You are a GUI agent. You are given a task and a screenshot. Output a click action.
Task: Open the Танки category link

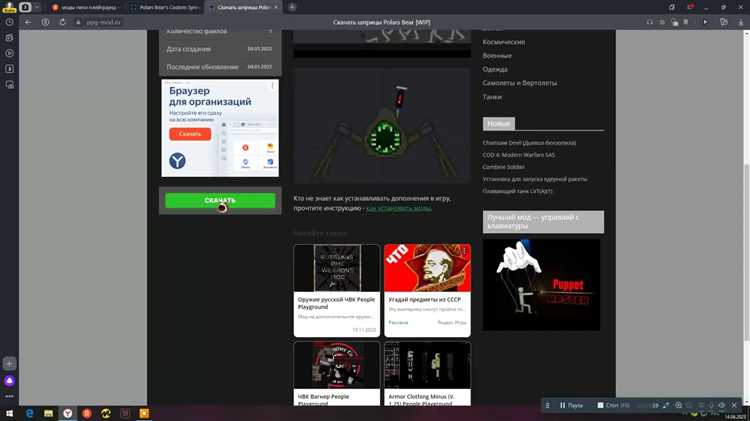click(x=492, y=97)
